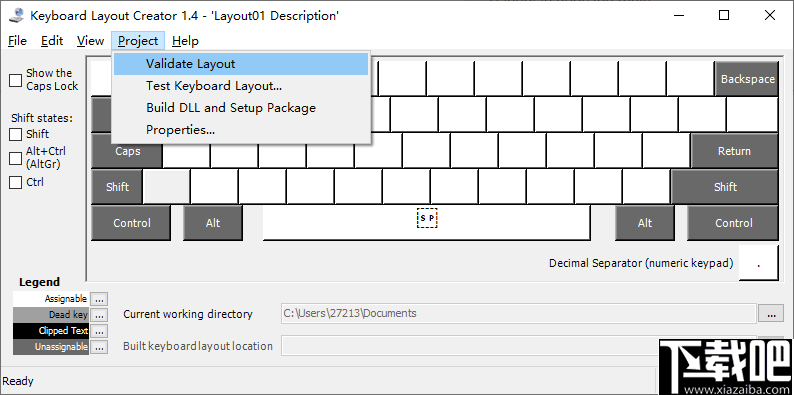
Task: Click the Shift states label
Action: [x=42, y=118]
